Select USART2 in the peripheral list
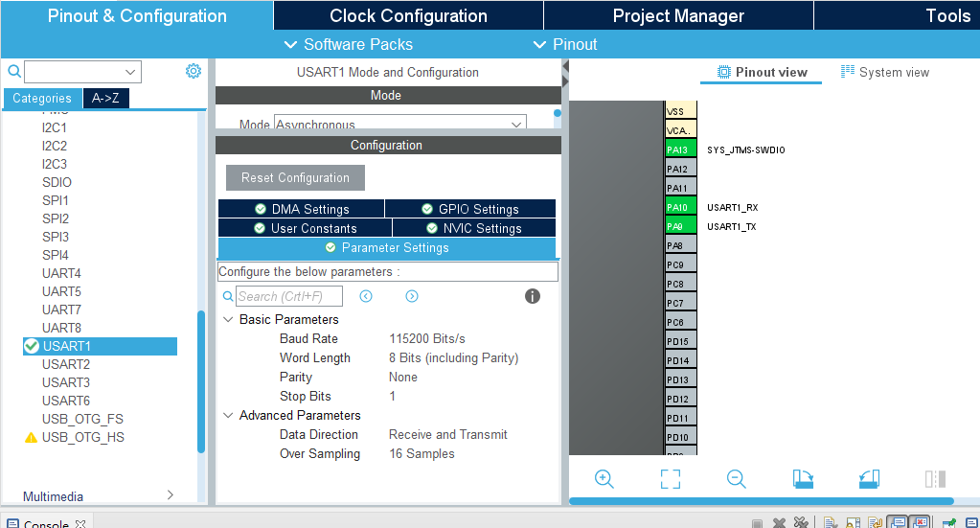The width and height of the screenshot is (980, 528). pos(66,364)
